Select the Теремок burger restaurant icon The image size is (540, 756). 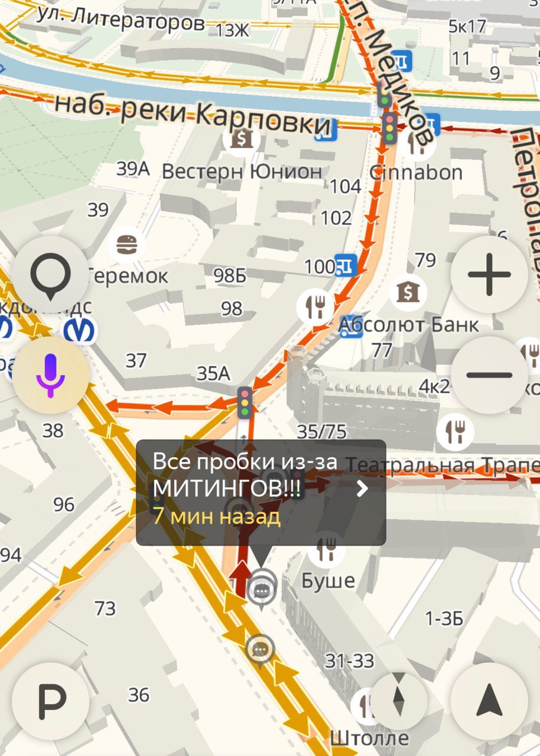tap(126, 243)
